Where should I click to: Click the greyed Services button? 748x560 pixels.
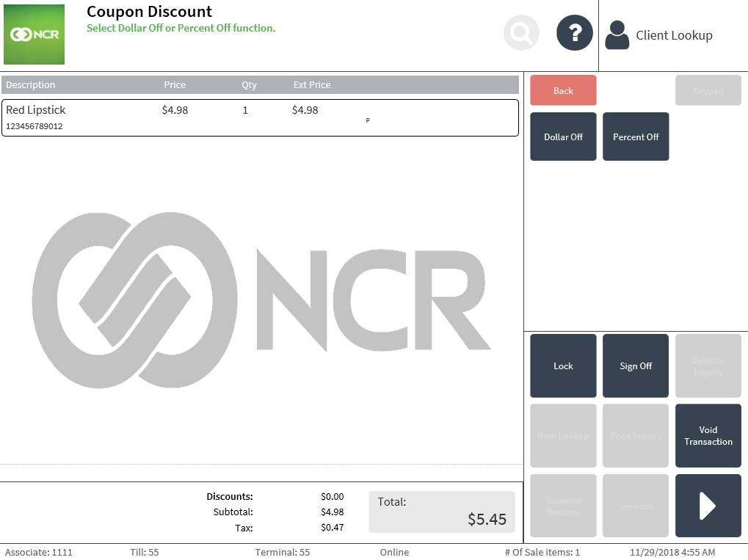point(636,506)
